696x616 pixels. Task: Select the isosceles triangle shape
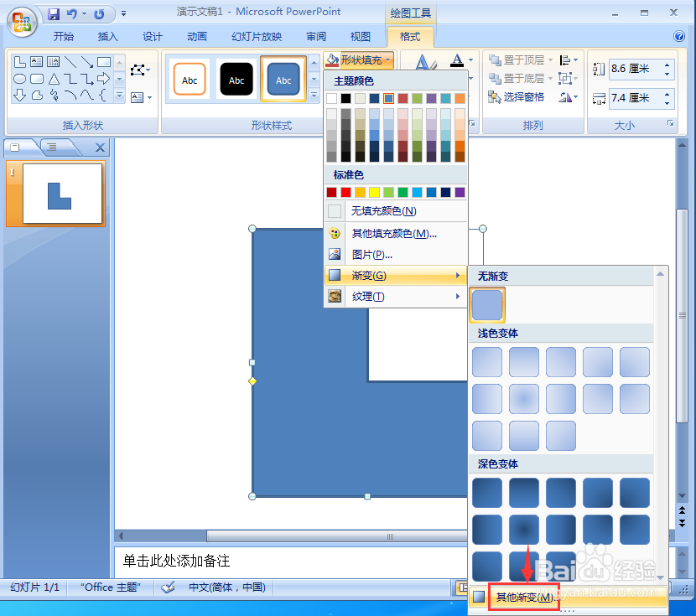click(54, 79)
